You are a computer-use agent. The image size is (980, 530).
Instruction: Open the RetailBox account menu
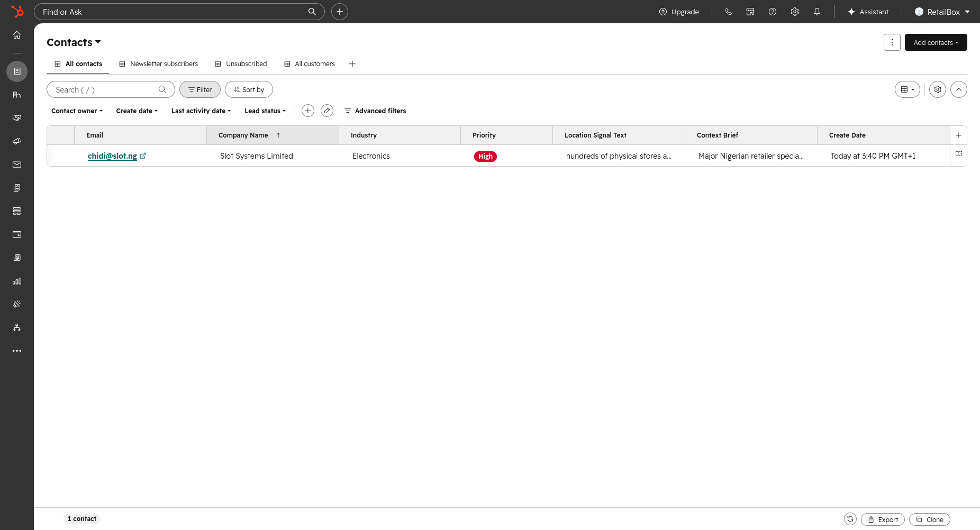click(x=942, y=12)
